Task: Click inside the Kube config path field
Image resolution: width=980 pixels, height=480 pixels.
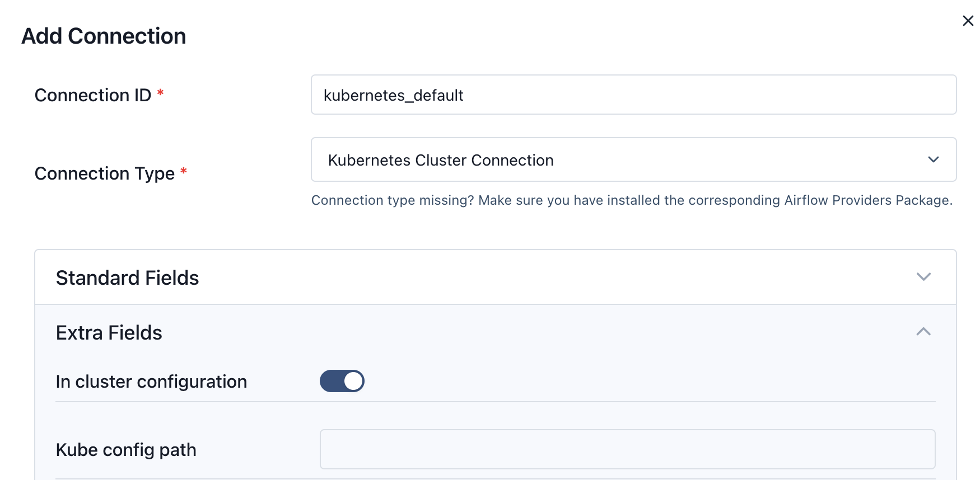Action: (x=627, y=449)
